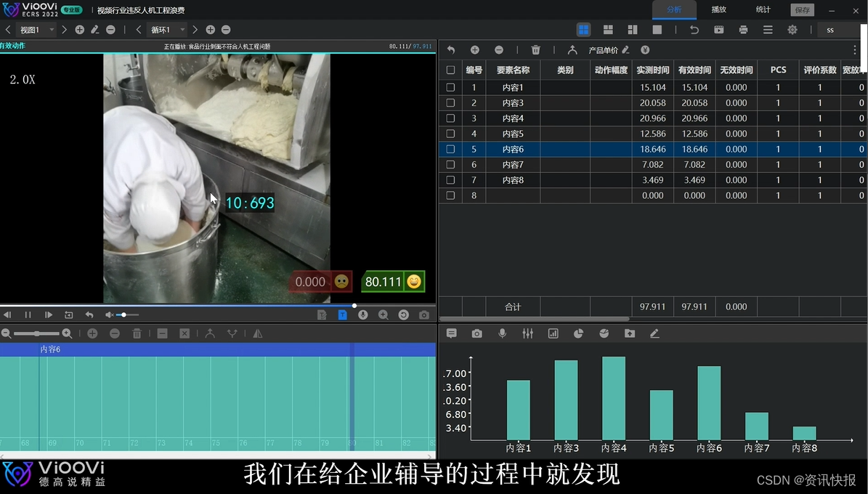Add a new cycle with plus beside 循环1
Viewport: 868px width, 494px height.
(x=211, y=30)
